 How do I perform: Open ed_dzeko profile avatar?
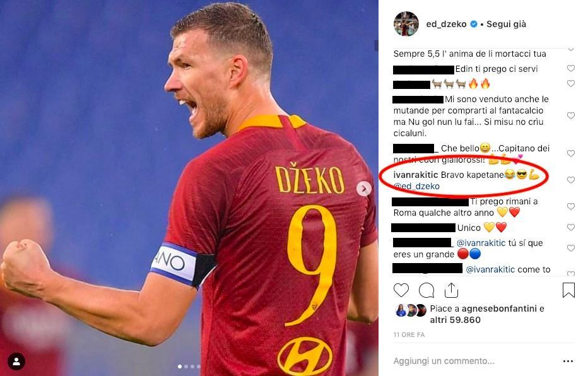pyautogui.click(x=406, y=24)
